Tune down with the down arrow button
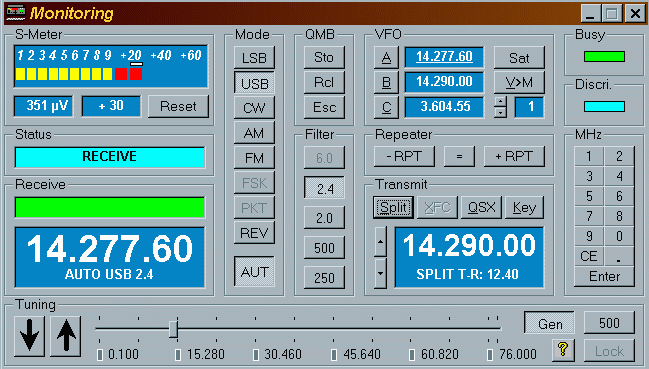 click(29, 336)
